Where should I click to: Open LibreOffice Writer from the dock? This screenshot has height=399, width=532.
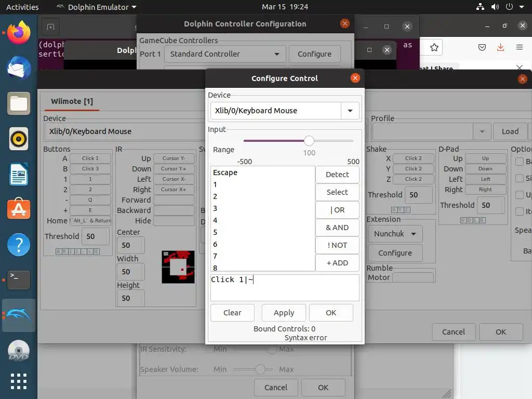click(x=19, y=174)
